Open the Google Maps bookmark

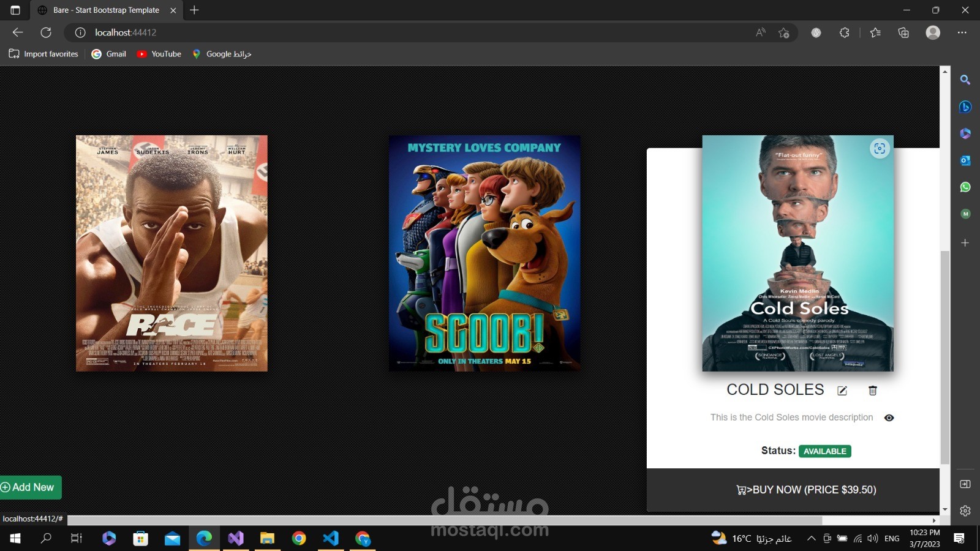click(x=222, y=54)
